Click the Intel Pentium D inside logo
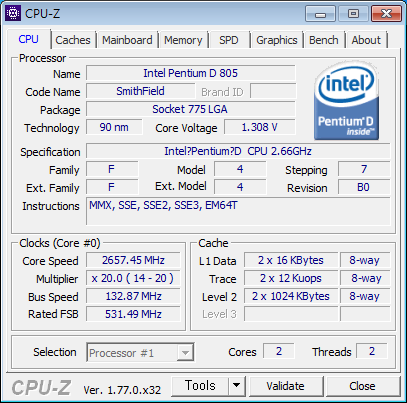The image size is (407, 403). tap(346, 101)
